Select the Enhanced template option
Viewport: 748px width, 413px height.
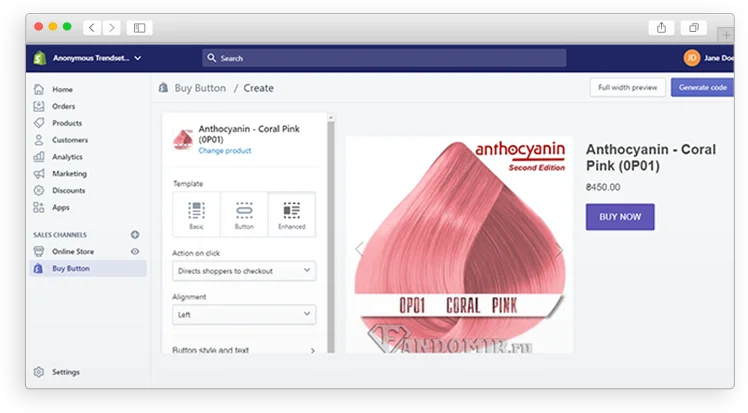[291, 215]
